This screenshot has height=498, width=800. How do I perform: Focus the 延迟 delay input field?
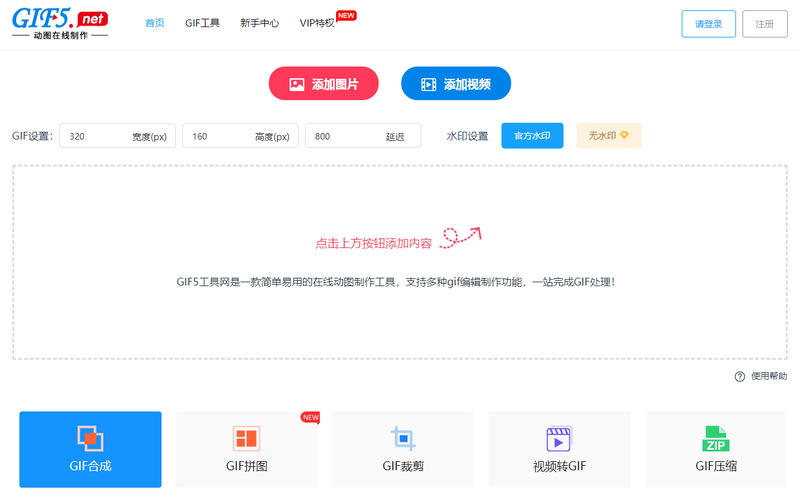tap(363, 136)
